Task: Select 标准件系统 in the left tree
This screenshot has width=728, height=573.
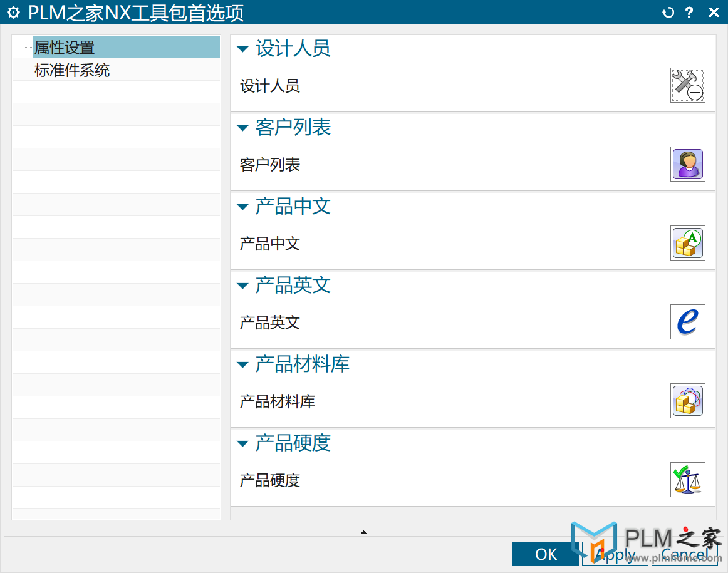Action: 72,70
